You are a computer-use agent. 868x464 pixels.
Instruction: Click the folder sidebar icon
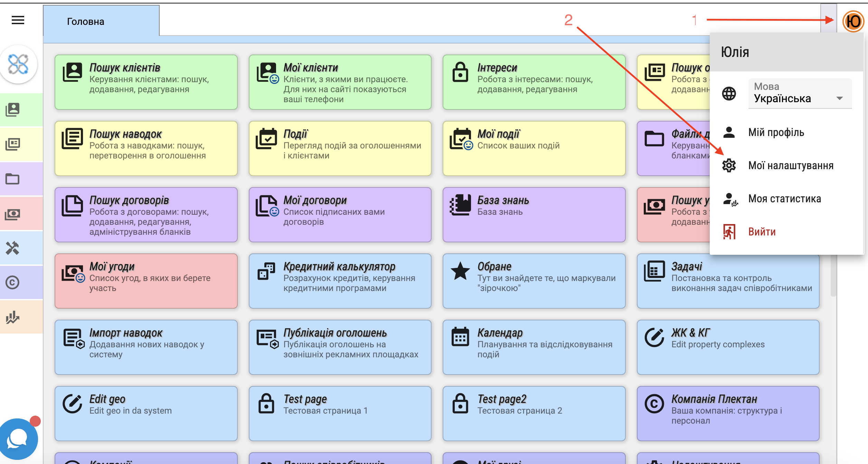coord(13,179)
